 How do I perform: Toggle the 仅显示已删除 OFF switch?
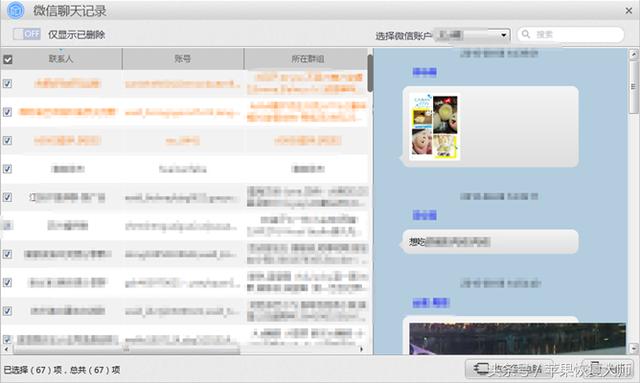[27, 34]
